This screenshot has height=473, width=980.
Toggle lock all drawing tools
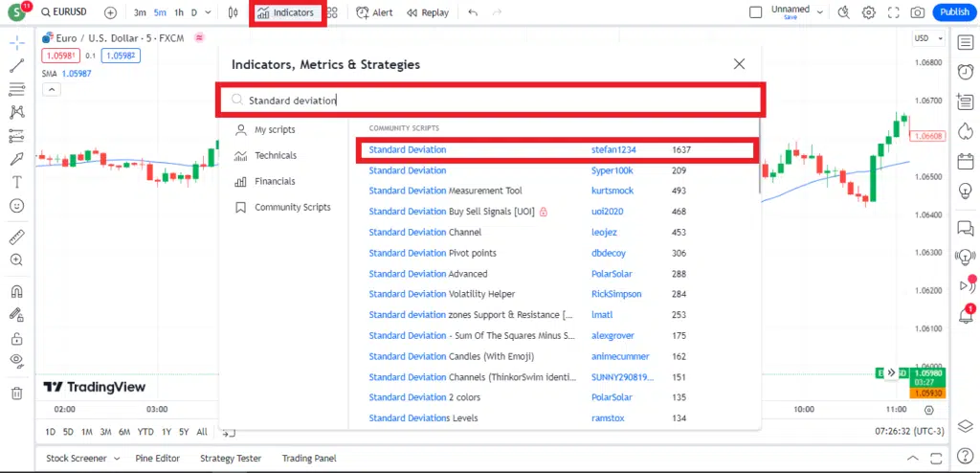(x=17, y=339)
